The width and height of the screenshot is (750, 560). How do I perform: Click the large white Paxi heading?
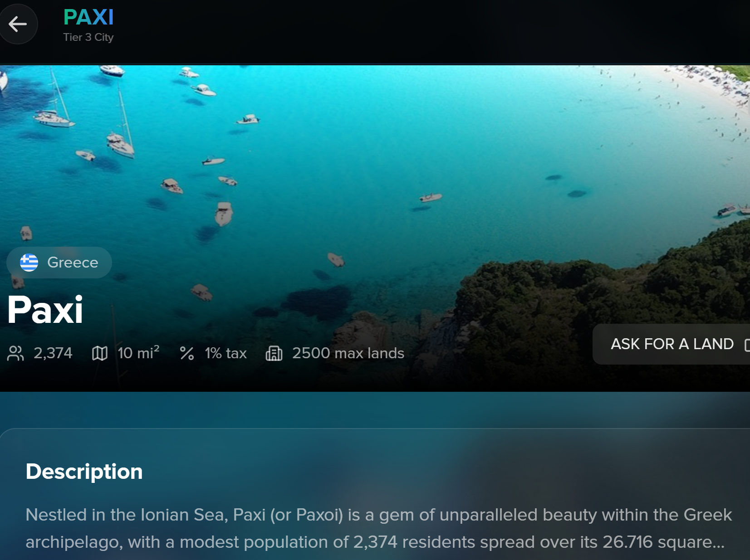tap(45, 310)
